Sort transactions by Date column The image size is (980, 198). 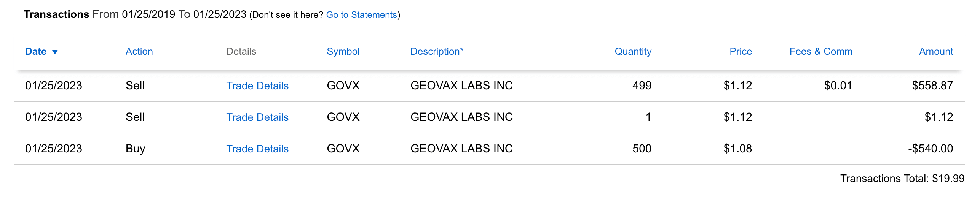[36, 52]
